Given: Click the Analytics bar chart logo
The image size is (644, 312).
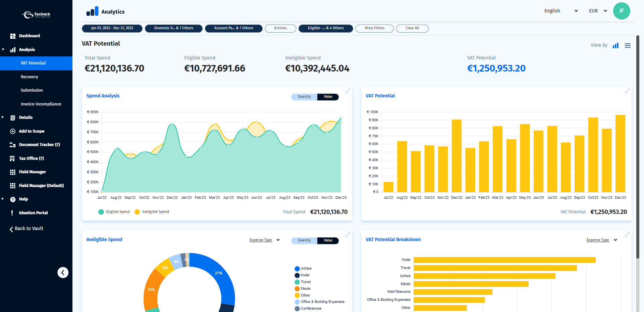Looking at the screenshot, I should coord(92,11).
